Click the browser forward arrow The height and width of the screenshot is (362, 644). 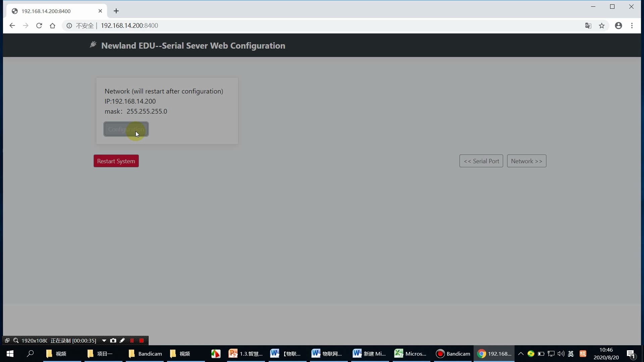coord(25,25)
